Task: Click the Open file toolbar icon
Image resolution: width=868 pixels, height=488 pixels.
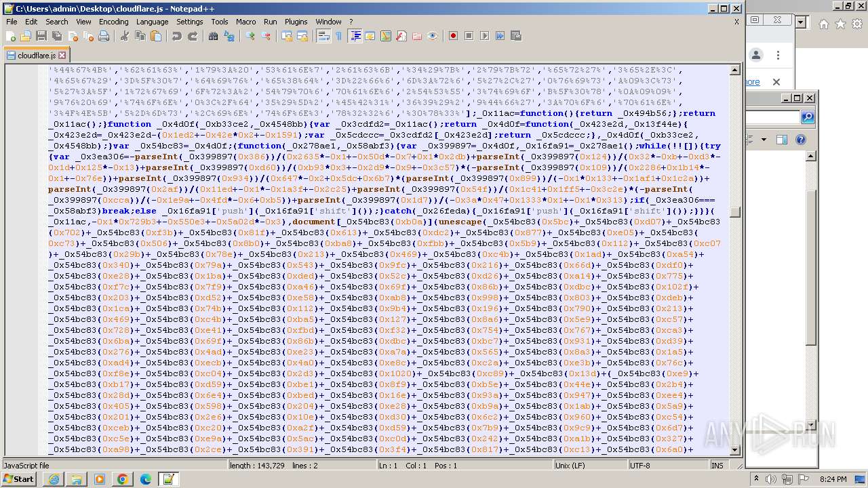Action: click(x=26, y=36)
